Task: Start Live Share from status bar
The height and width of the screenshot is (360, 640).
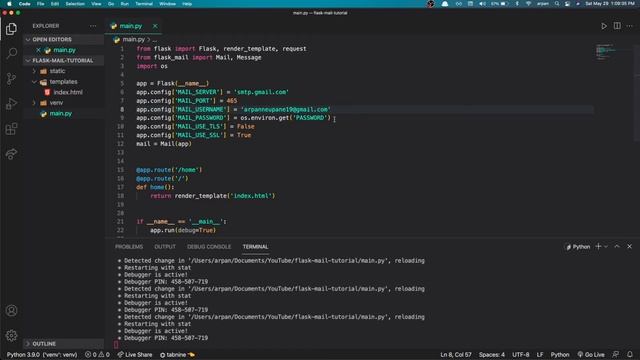Action: (x=135, y=355)
